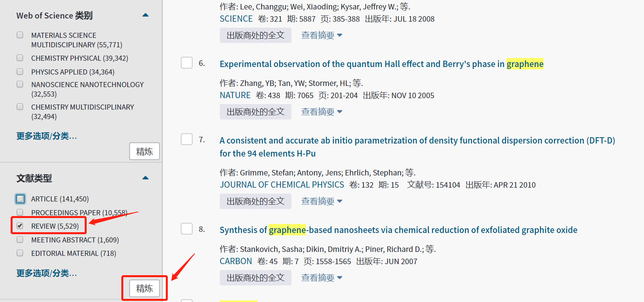
Task: Open publisher full text for the NATURE paper
Action: 255,112
